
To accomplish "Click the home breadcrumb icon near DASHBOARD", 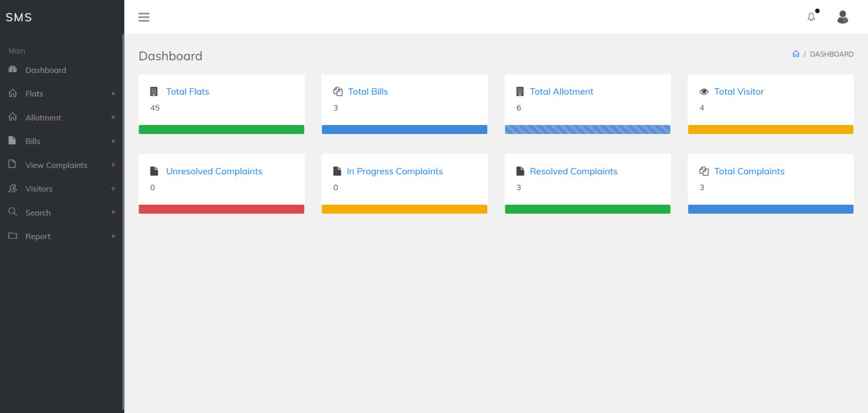I will pyautogui.click(x=796, y=54).
